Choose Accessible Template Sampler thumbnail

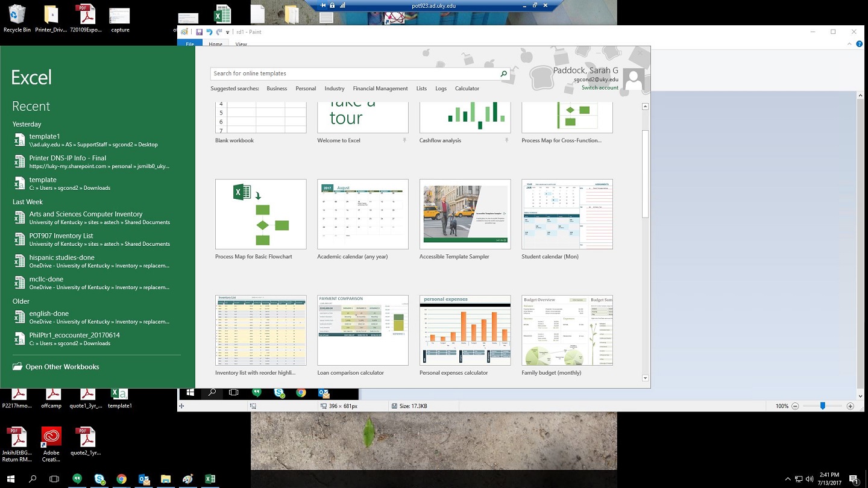coord(465,214)
